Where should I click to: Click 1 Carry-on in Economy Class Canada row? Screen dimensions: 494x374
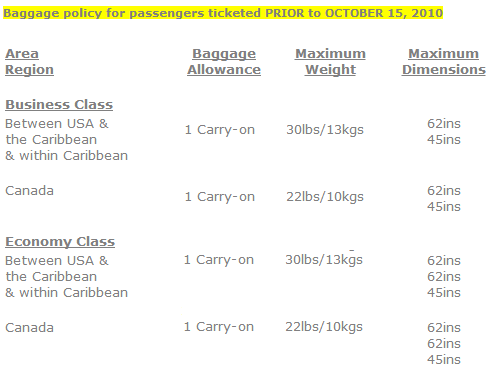point(219,327)
